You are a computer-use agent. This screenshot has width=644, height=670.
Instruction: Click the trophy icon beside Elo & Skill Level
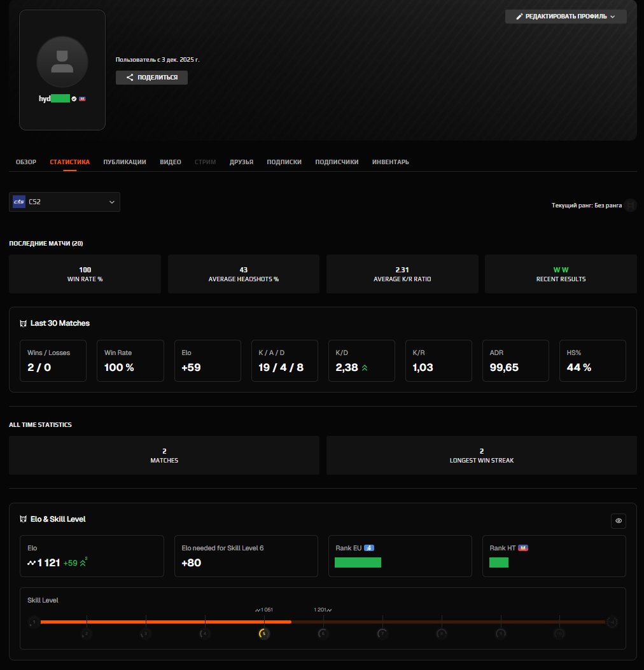click(x=23, y=519)
